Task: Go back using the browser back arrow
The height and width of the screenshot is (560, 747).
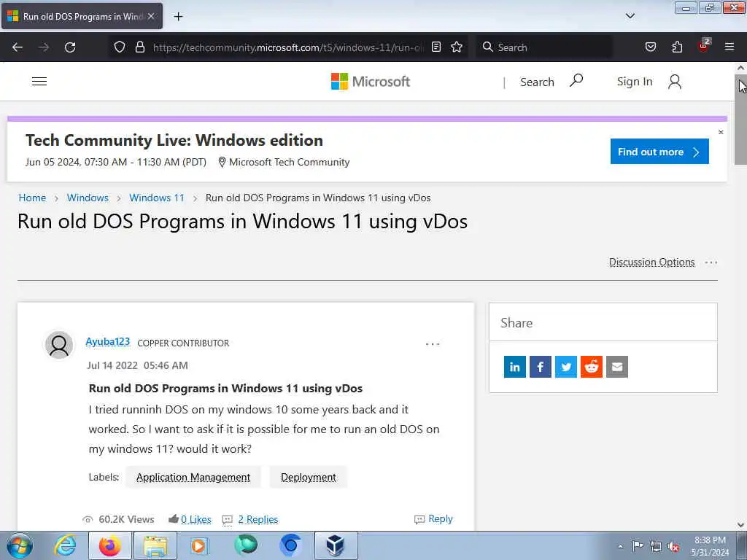Action: click(18, 47)
